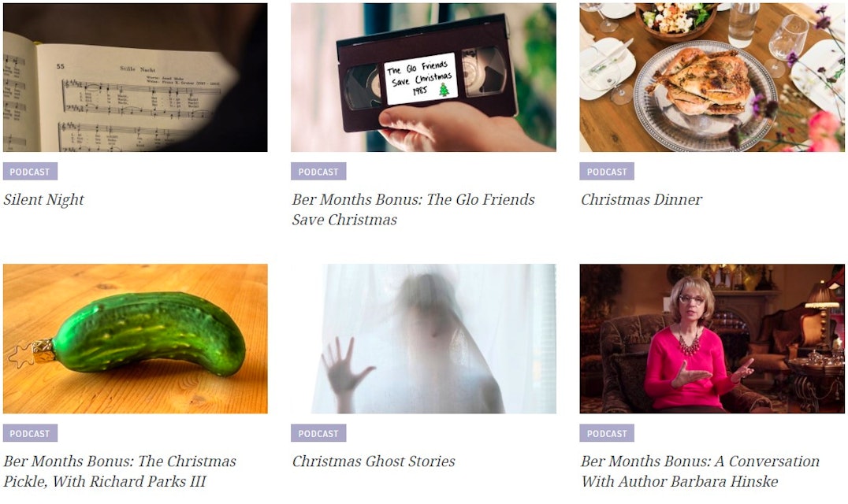The height and width of the screenshot is (504, 848).
Task: Click the Podcast tag under Silent Night
Action: point(30,172)
